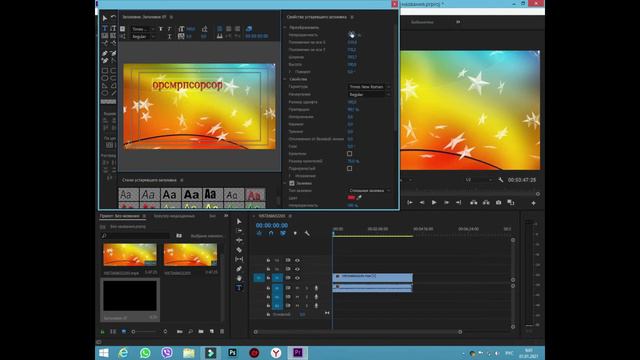Toggle italic text in Title Designer toolbar

169,29
